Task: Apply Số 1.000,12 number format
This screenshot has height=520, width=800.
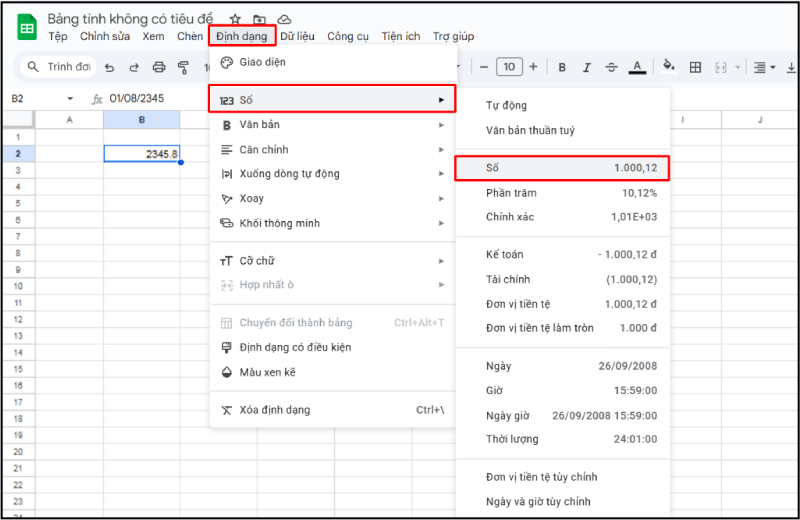Action: [x=562, y=168]
